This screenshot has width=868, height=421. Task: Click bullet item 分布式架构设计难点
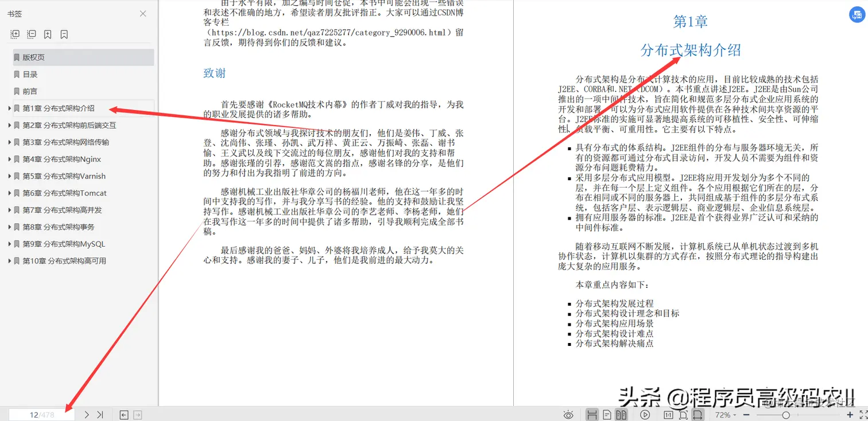(x=615, y=333)
